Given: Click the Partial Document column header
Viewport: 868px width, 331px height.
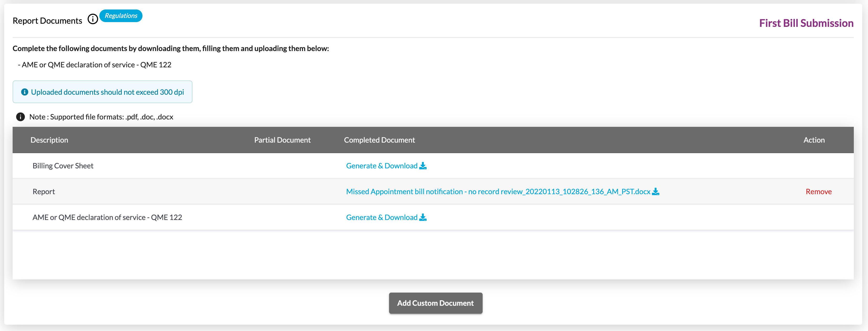Looking at the screenshot, I should pos(282,140).
